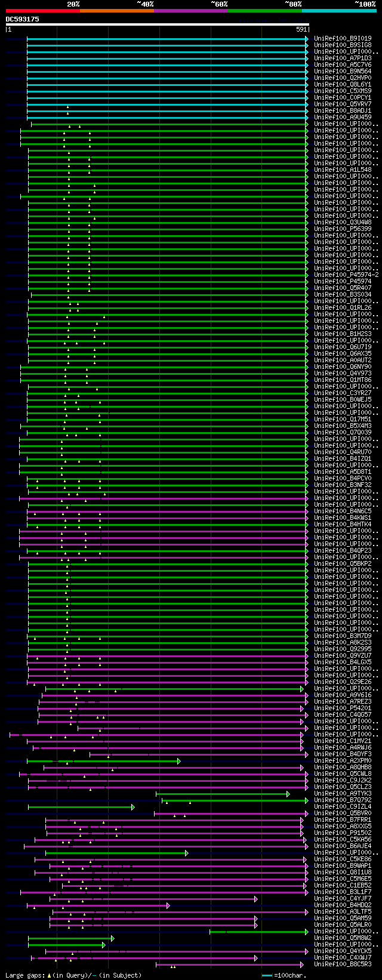
Task: Click the label UniRef100_Q7Q039
Action: tap(343, 432)
